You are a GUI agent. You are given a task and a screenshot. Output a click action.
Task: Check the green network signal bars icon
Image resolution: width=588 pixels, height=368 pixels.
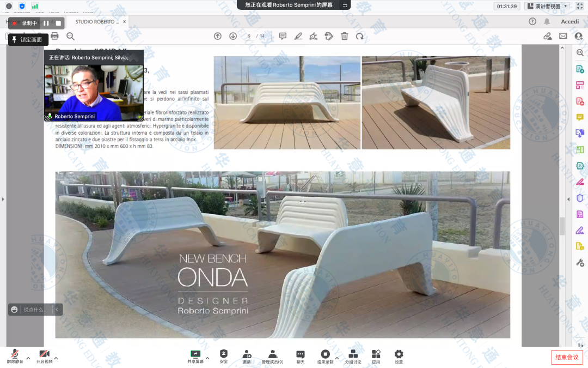point(35,6)
